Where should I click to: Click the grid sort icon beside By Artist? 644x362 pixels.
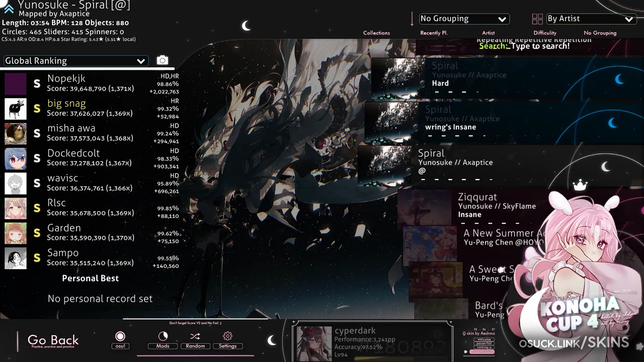[x=537, y=19]
